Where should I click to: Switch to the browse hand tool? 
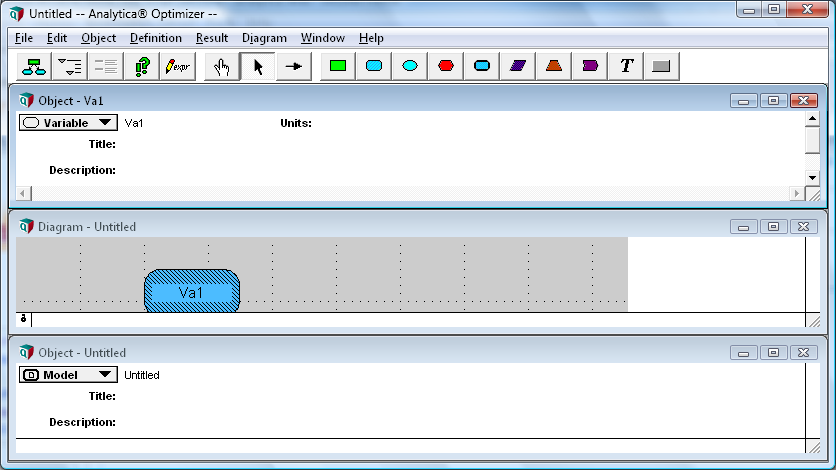[222, 67]
